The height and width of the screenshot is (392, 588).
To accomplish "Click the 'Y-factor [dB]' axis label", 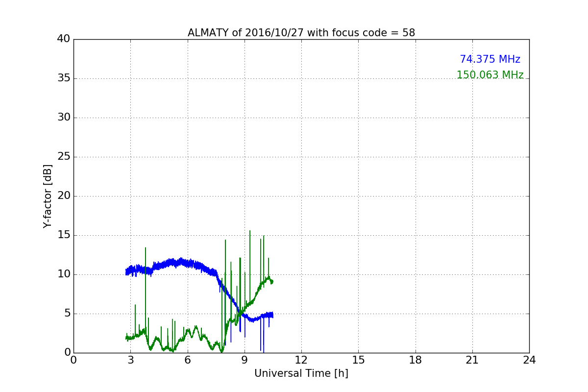I will click(x=47, y=196).
